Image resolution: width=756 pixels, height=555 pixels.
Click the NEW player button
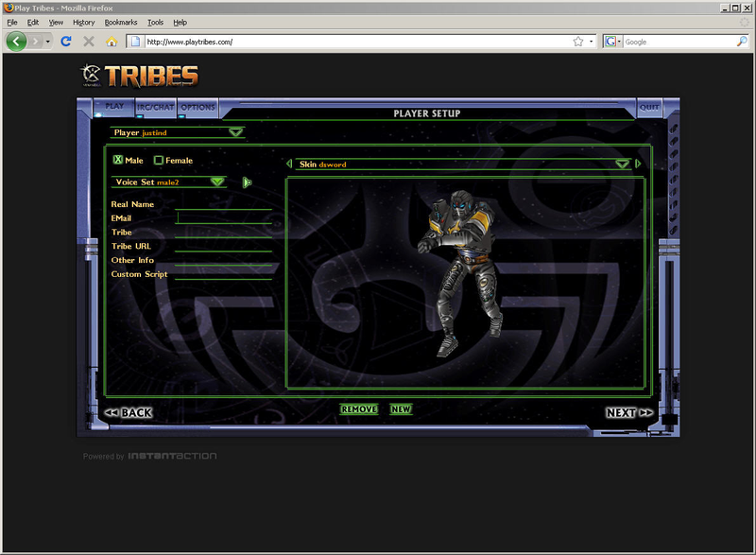tap(401, 408)
